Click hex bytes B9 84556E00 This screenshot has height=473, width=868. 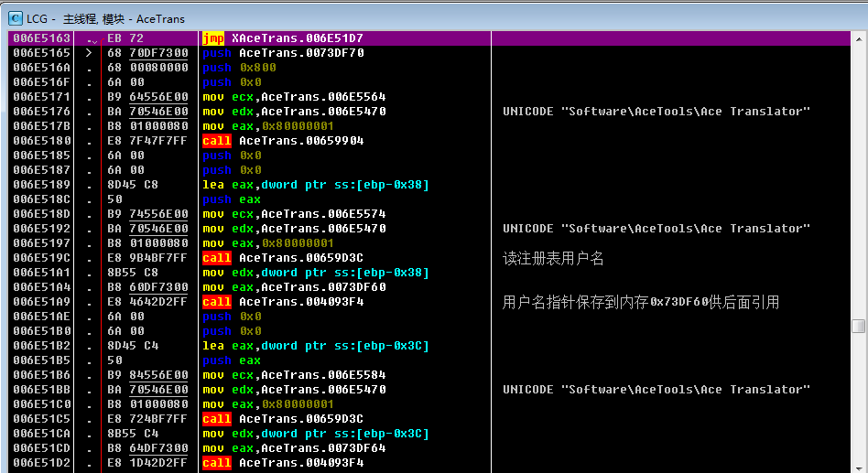(147, 375)
